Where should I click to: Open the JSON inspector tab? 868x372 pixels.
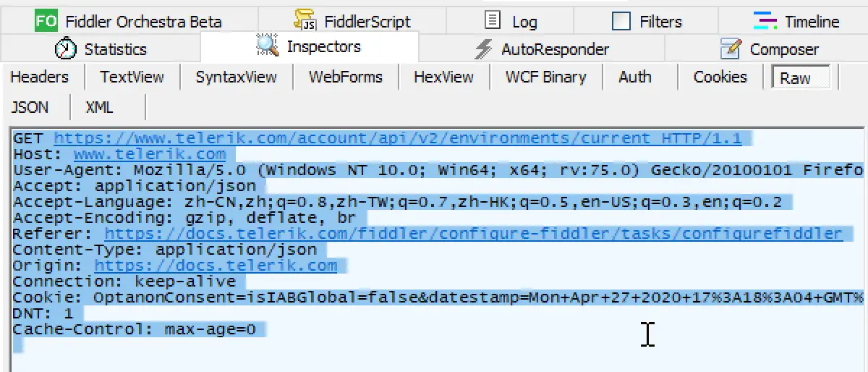pos(30,107)
